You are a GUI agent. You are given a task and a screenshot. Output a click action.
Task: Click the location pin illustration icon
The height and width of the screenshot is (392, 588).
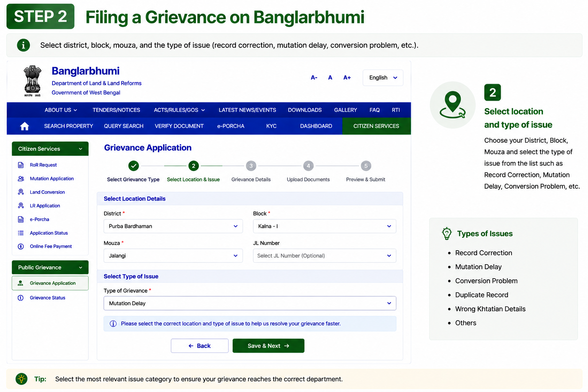coord(452,105)
